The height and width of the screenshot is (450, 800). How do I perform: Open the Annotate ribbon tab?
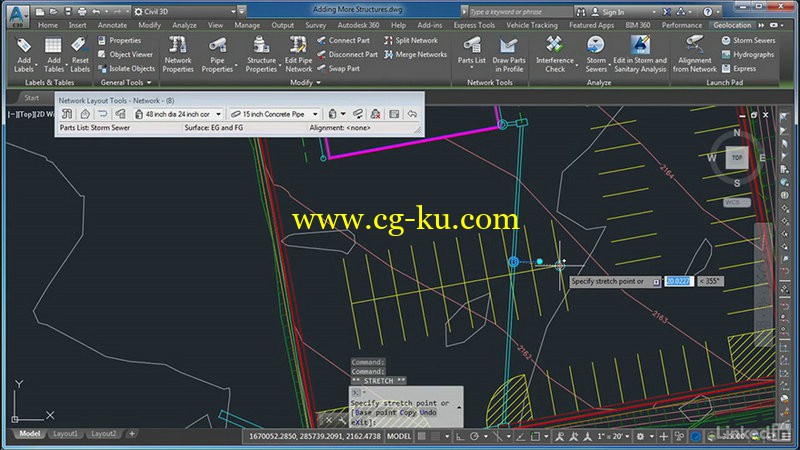point(112,25)
